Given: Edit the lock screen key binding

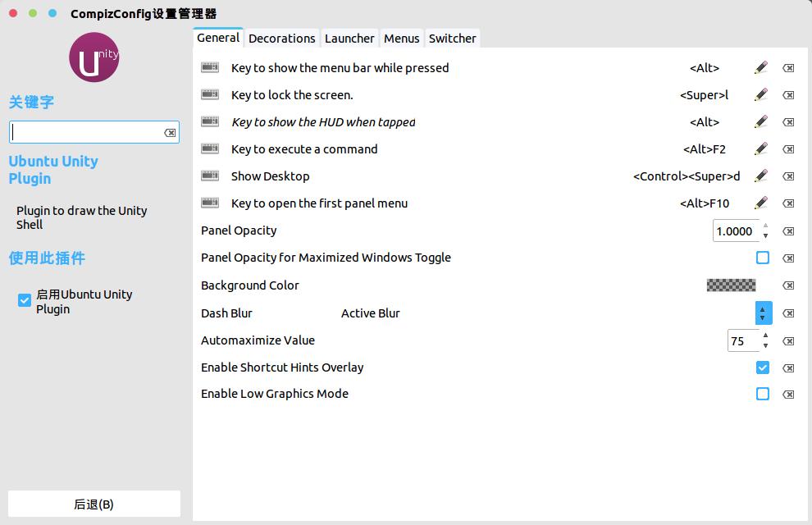Looking at the screenshot, I should (760, 95).
